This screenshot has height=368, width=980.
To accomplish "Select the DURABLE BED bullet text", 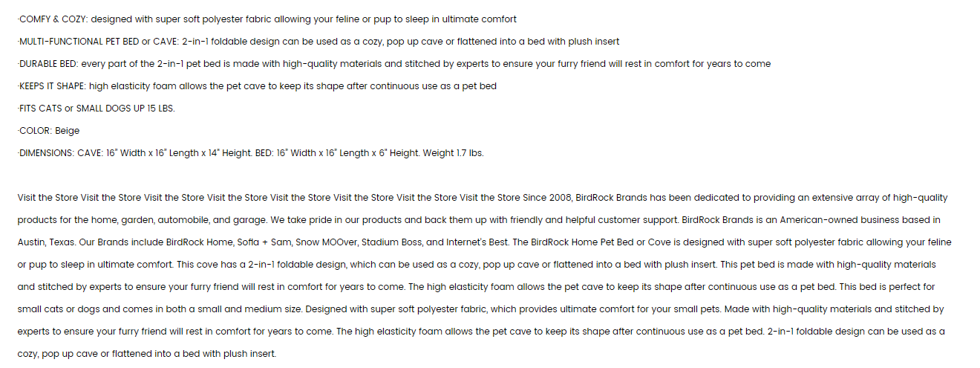I will click(x=394, y=64).
